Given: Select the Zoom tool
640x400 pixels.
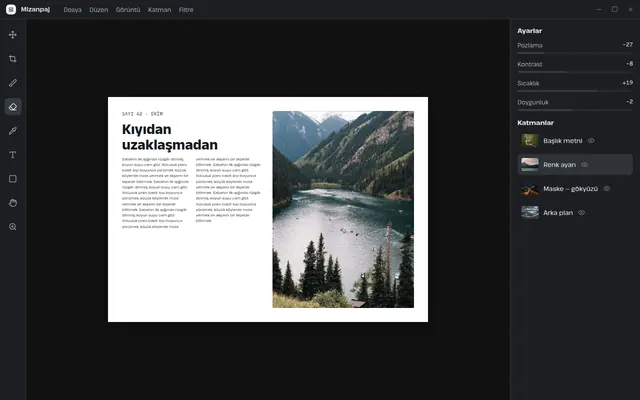Looking at the screenshot, I should click(13, 227).
